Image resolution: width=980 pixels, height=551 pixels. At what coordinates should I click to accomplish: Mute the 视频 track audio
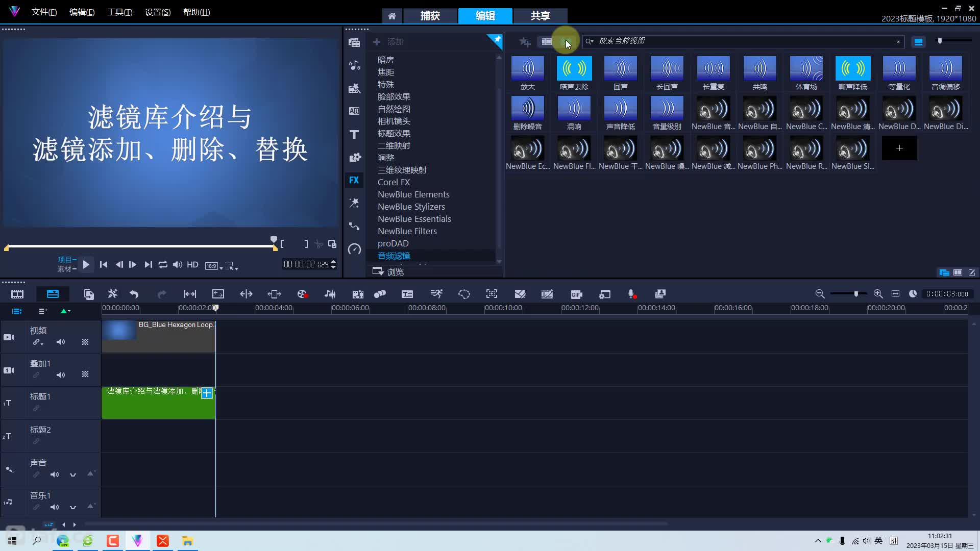coord(61,342)
